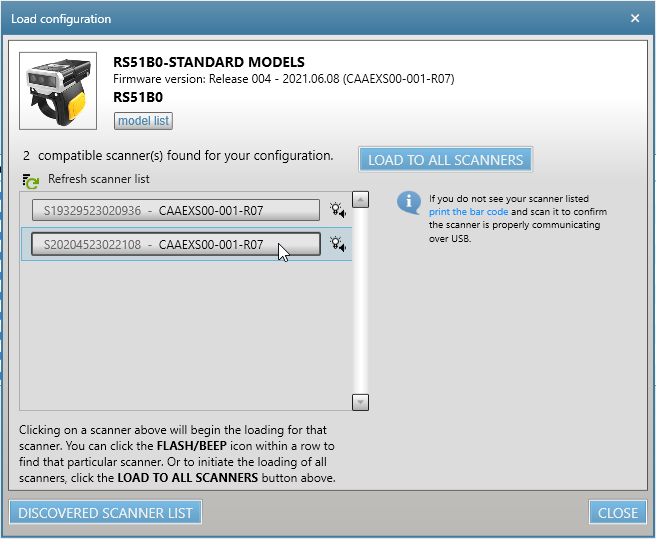Open the model list
This screenshot has width=656, height=539.
pyautogui.click(x=143, y=121)
